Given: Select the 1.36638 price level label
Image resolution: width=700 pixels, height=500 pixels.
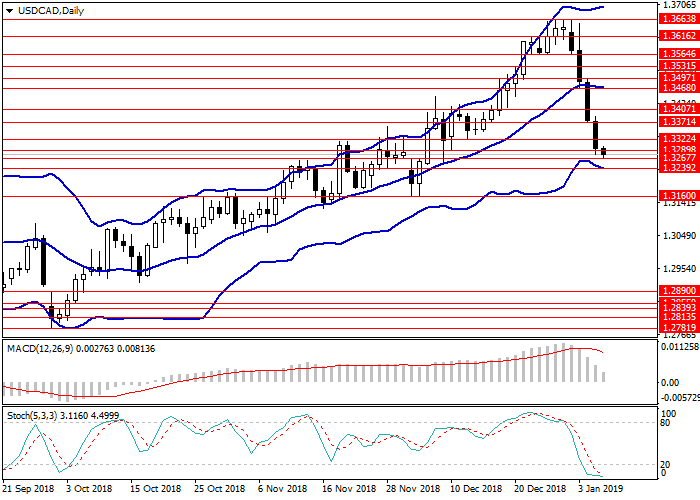Looking at the screenshot, I should [679, 19].
